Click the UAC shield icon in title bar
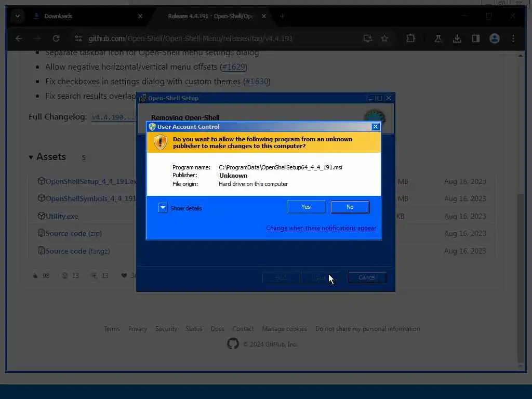This screenshot has height=399, width=532. pos(152,127)
